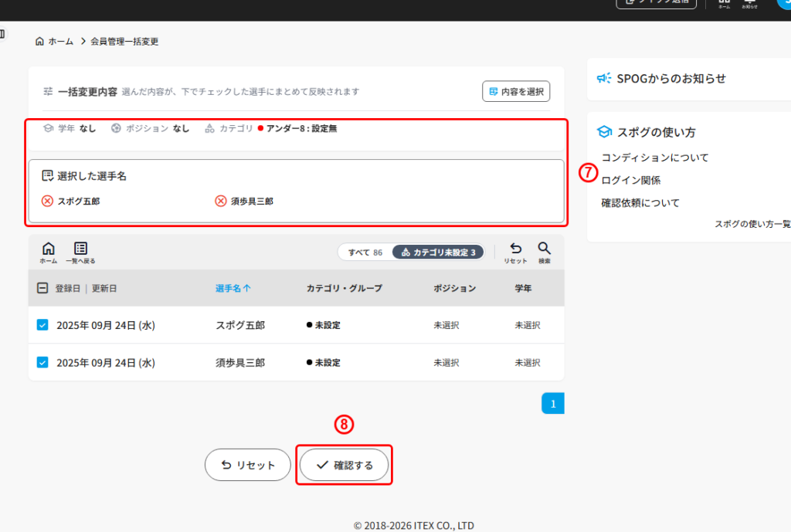Viewport: 791px width, 532px height.
Task: Select the すべて 86 filter tab
Action: click(x=365, y=252)
